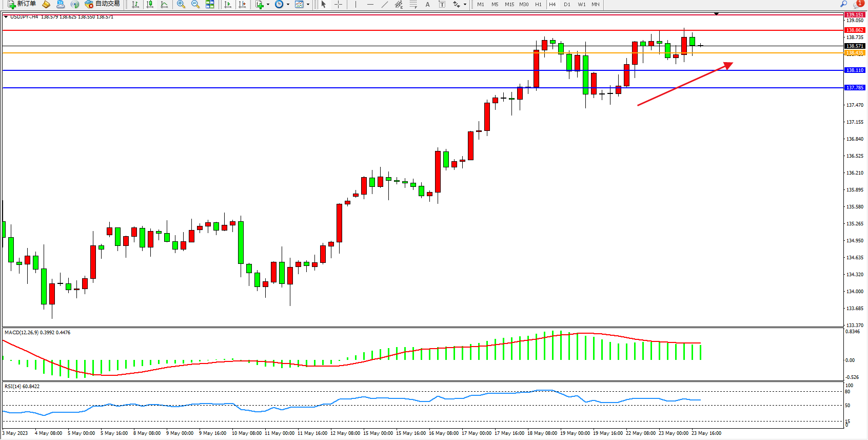Switch chart to candlestick display
This screenshot has height=440, width=868.
pyautogui.click(x=150, y=4)
